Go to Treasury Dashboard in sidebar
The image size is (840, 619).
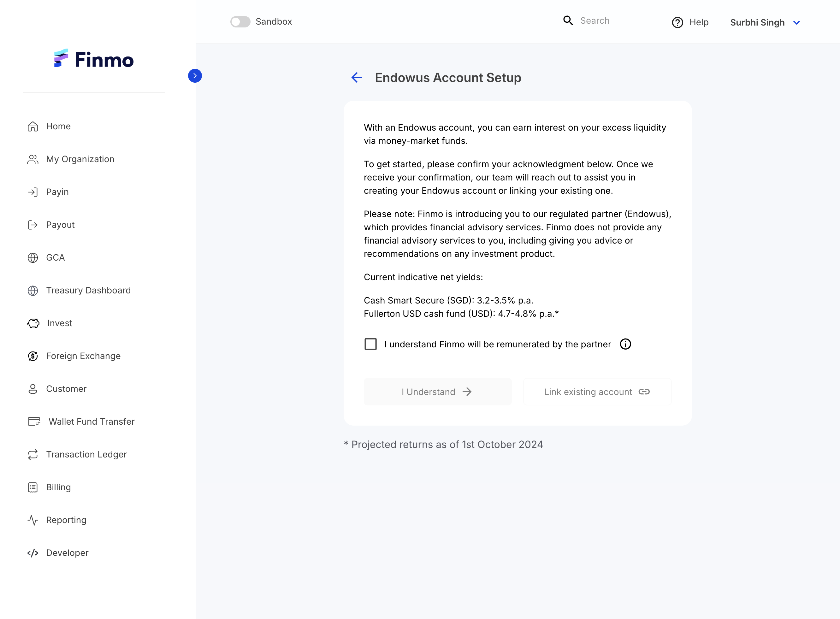(88, 291)
